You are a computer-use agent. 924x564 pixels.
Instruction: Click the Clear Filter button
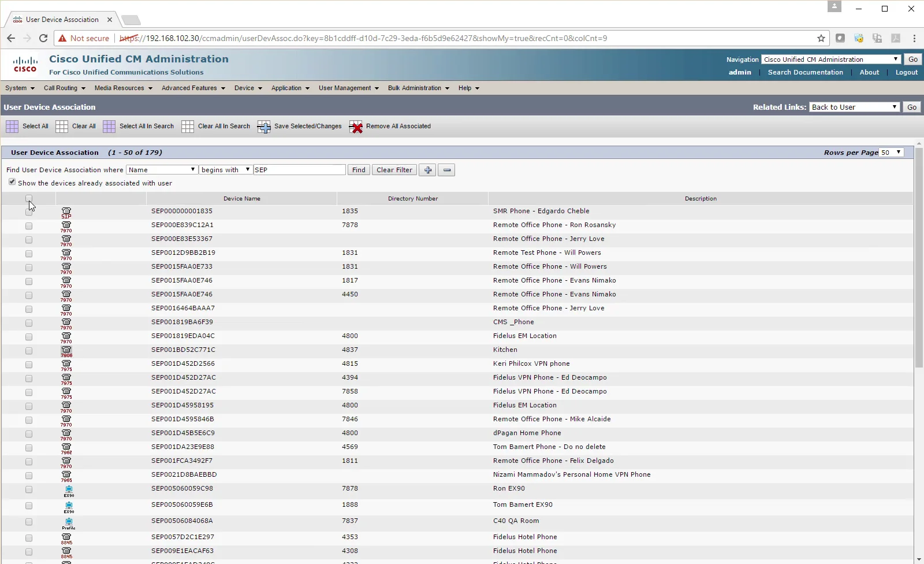[394, 170]
